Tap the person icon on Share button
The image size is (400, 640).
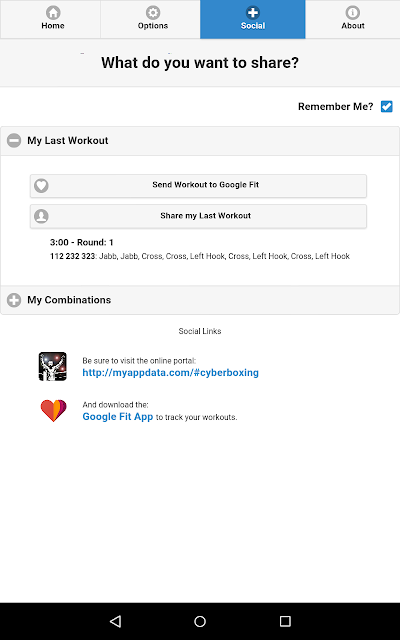click(x=41, y=216)
